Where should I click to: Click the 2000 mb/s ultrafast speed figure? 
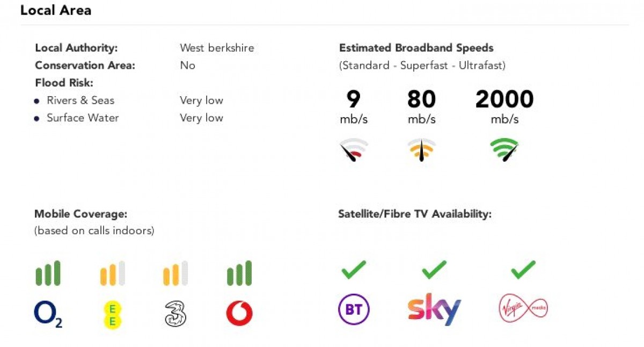[504, 100]
